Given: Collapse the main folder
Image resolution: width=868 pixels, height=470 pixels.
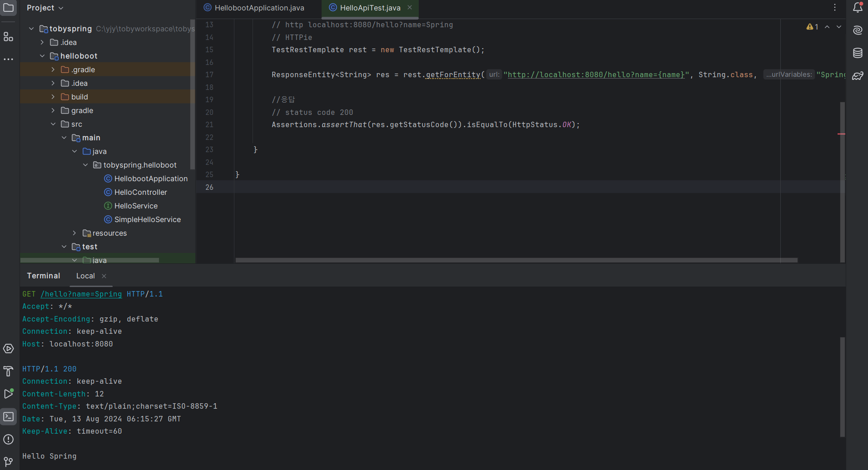Looking at the screenshot, I should (x=64, y=138).
